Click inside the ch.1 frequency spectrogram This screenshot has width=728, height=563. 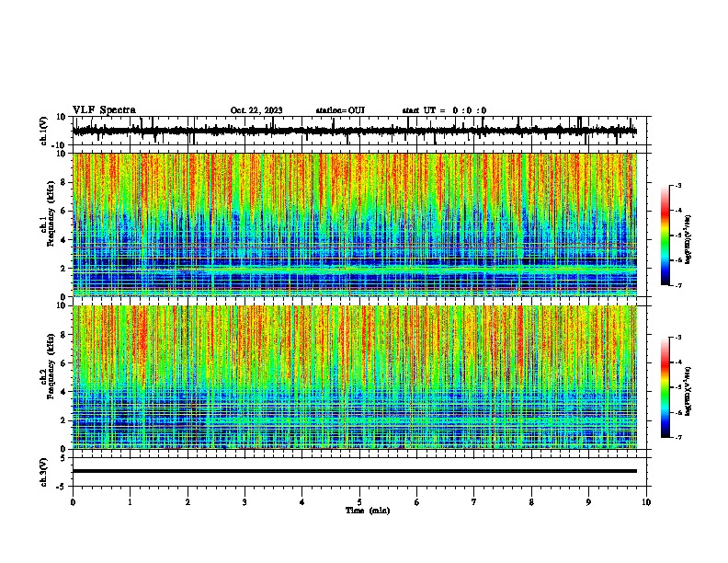(355, 224)
